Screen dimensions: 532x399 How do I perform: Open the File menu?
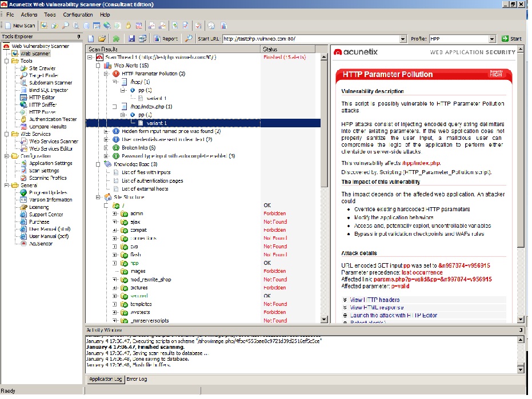(10, 15)
